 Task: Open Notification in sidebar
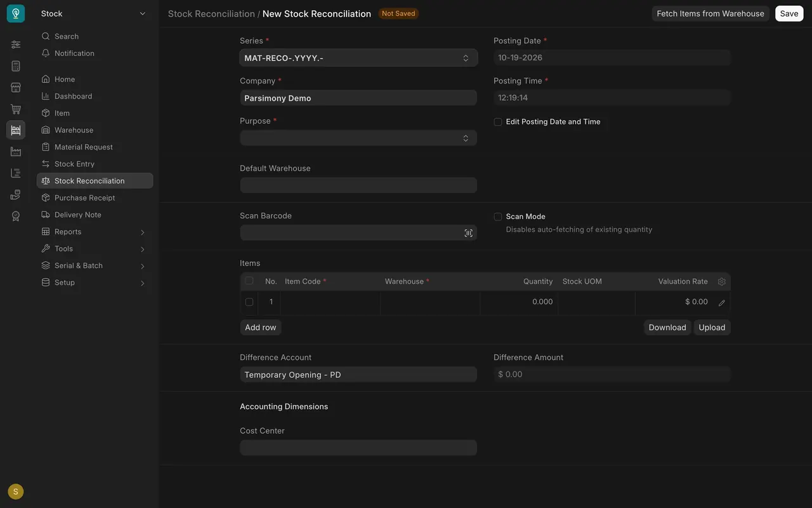(x=95, y=53)
